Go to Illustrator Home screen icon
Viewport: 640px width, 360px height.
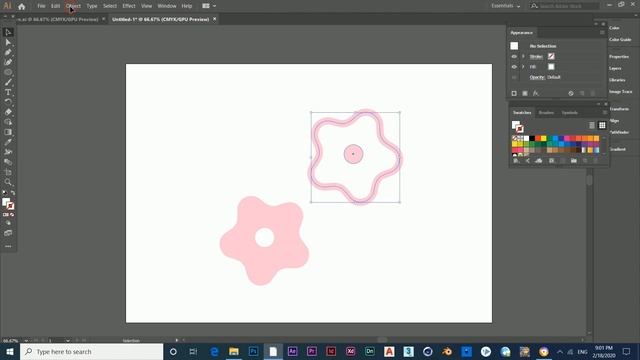click(22, 6)
